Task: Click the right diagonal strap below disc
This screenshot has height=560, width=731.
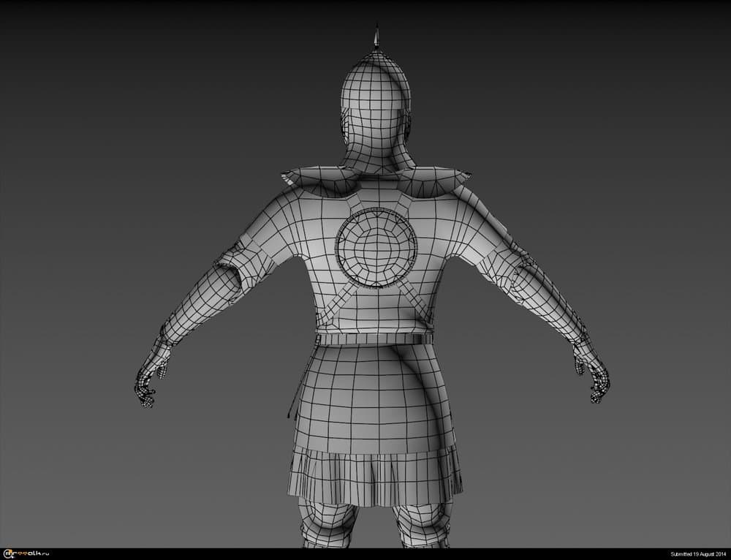Action: (x=415, y=301)
